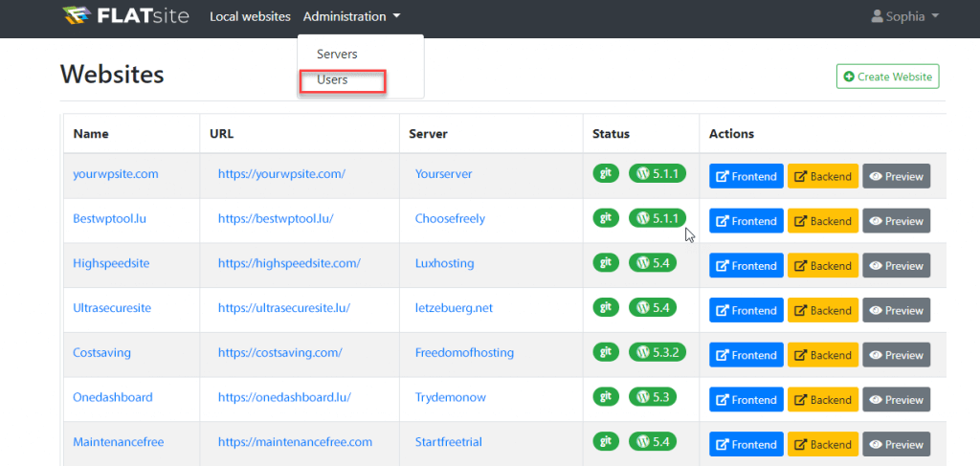This screenshot has width=980, height=466.
Task: Visit https://yourwpsite.com/ URL
Action: point(282,173)
